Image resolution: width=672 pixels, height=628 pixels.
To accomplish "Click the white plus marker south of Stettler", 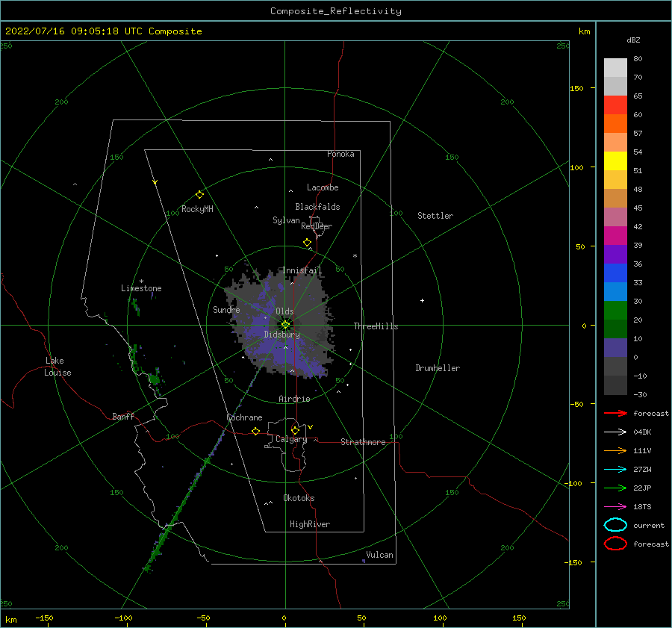I will pyautogui.click(x=422, y=300).
